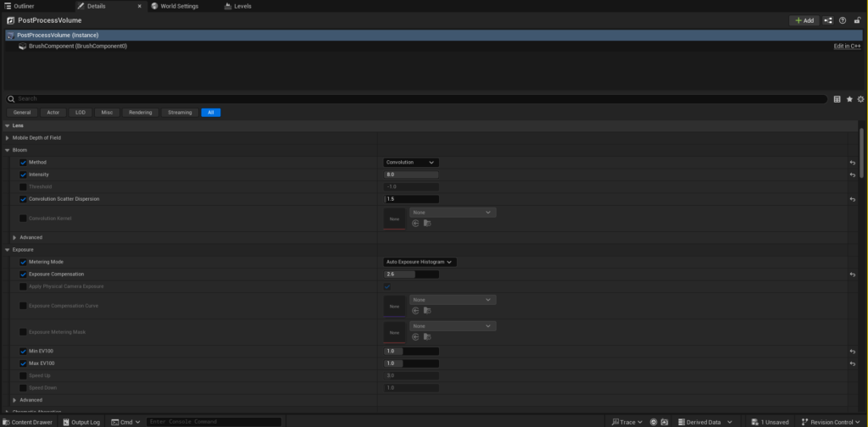Click the Bloom Intensity 8.0 slider

coord(411,175)
